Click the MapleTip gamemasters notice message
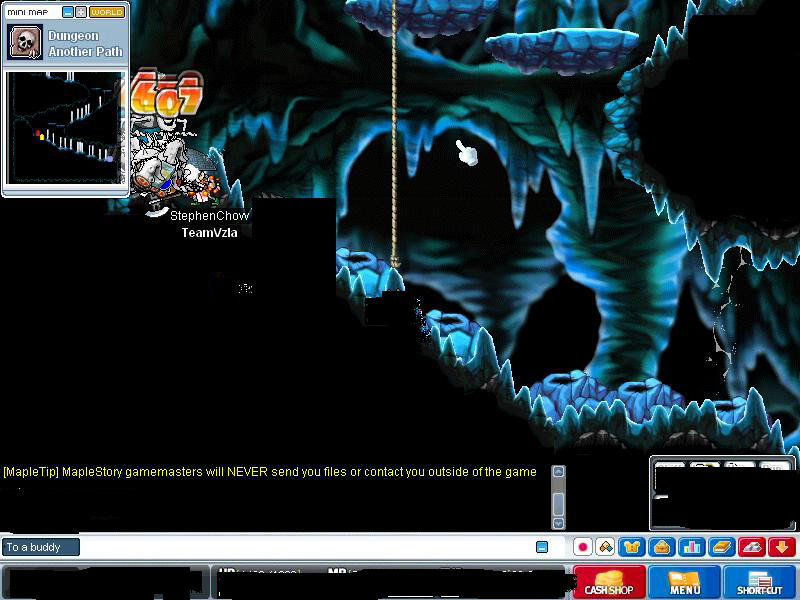The width and height of the screenshot is (800, 600). pyautogui.click(x=269, y=472)
